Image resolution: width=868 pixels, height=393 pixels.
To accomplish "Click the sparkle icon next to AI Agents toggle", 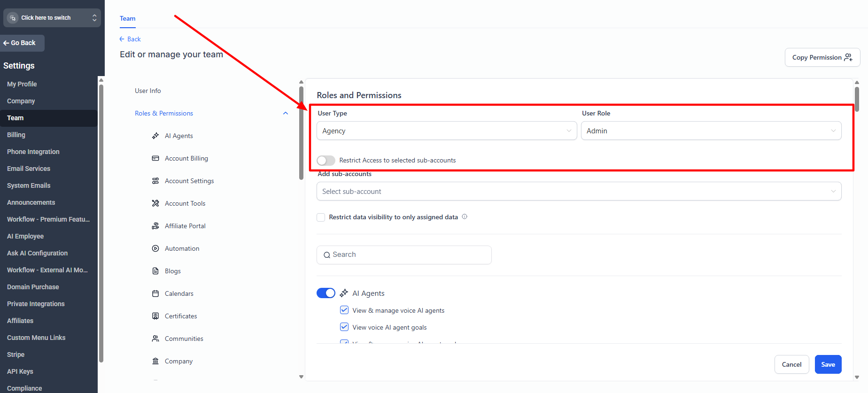I will pyautogui.click(x=344, y=293).
